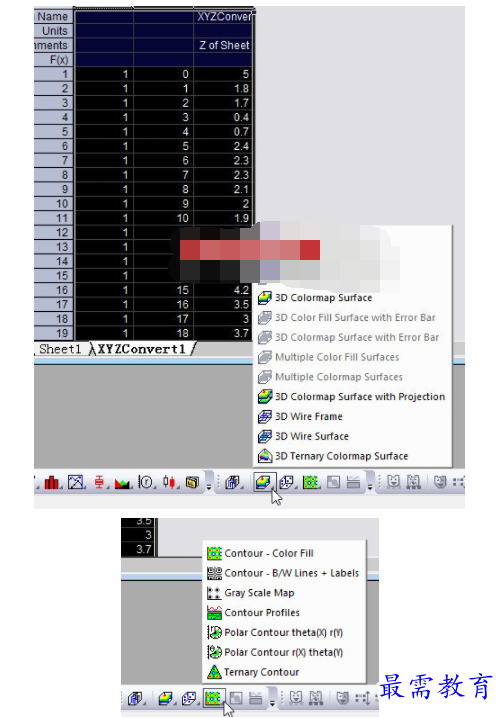Click the cell with value 17 in row 18

click(x=163, y=319)
